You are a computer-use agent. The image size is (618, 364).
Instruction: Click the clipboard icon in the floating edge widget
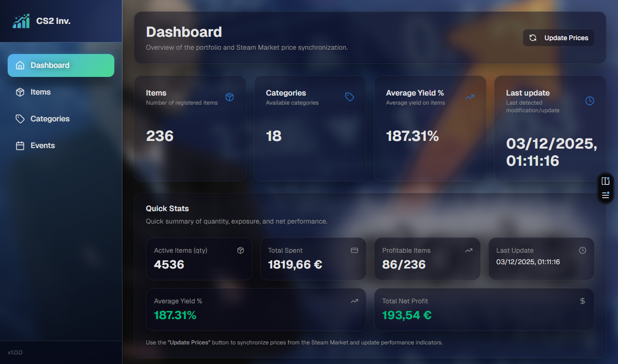(606, 181)
